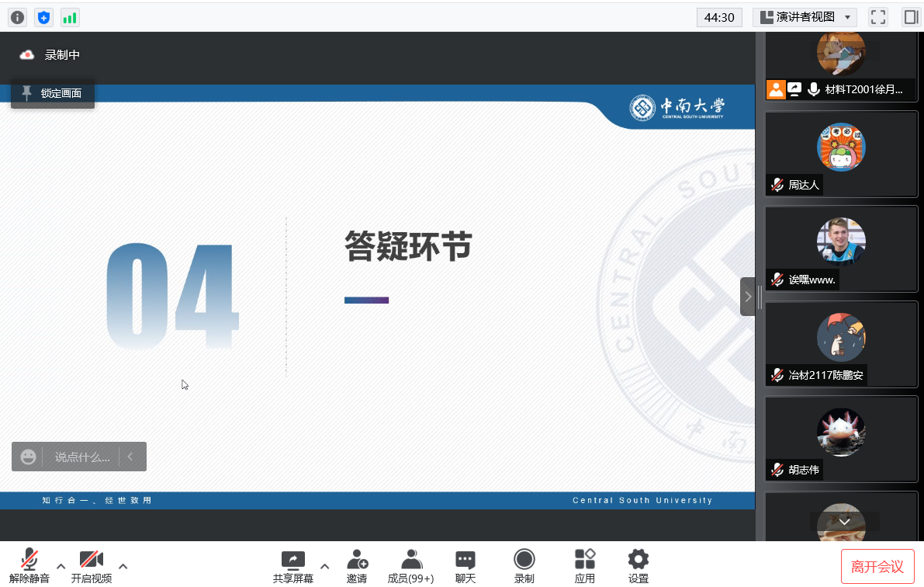Open the 聊天 chat panel
924x587 pixels.
click(465, 566)
